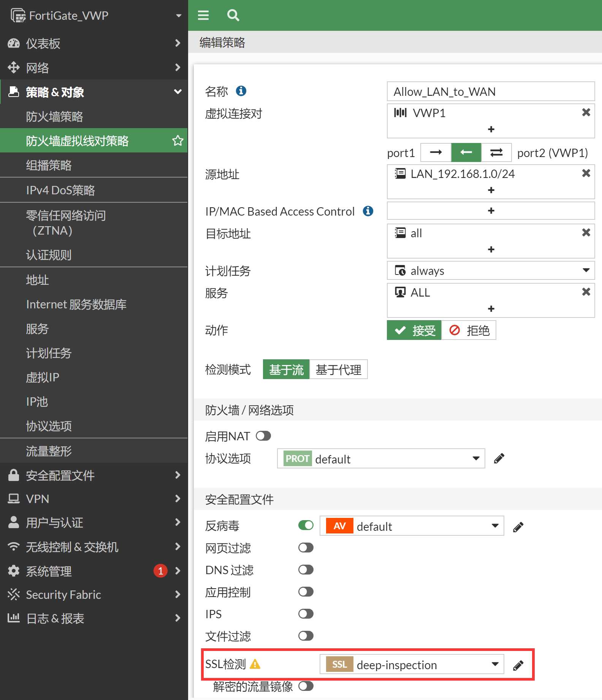Screen dimensions: 602x700
Task: Switch inspection mode to 基于代理
Action: point(338,370)
